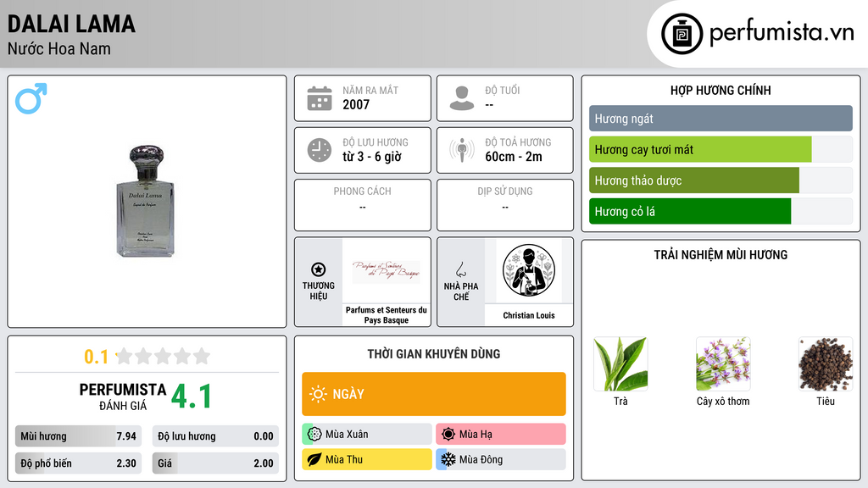
Task: Click the sillage value 60cm - 2m
Action: (514, 157)
